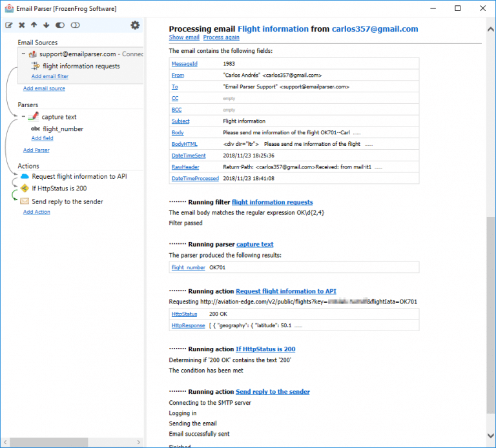Viewport: 496px width, 448px height.
Task: Move item up with the up arrow
Action: [x=34, y=25]
